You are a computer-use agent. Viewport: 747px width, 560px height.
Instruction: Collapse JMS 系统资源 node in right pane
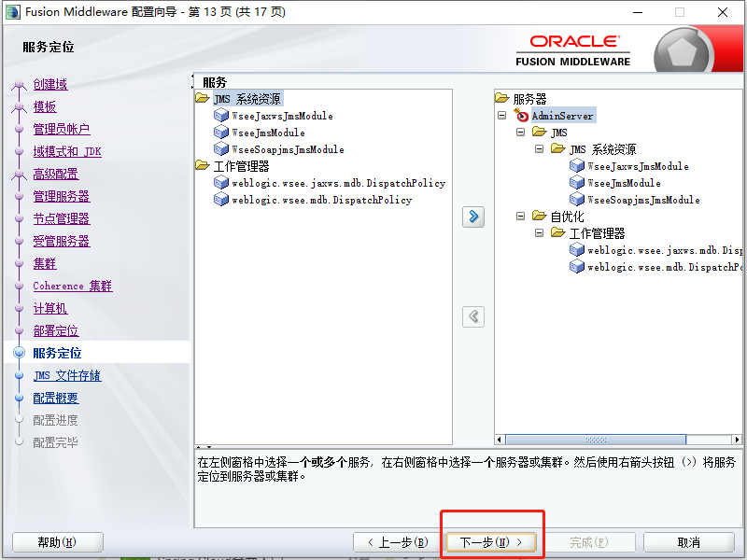pos(539,149)
